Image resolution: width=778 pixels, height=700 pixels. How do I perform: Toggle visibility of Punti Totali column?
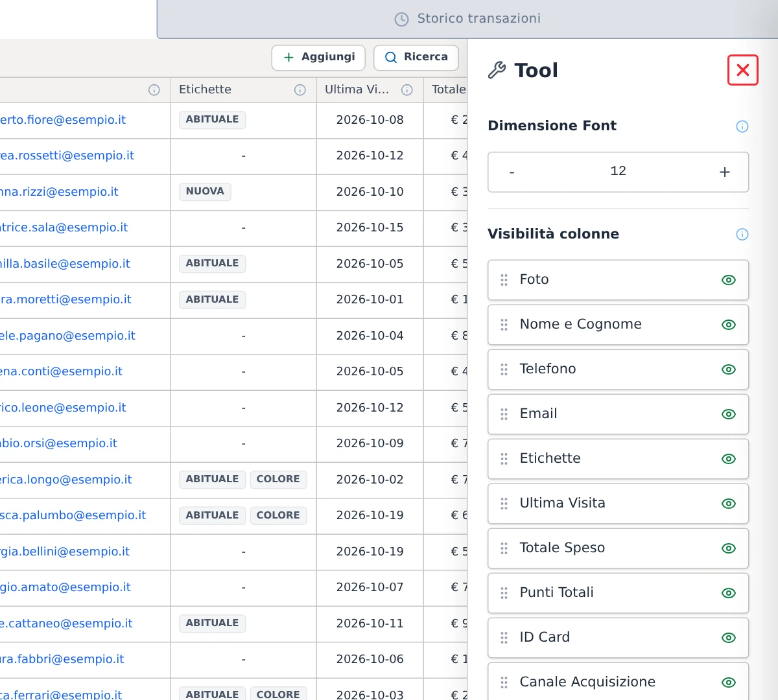(729, 593)
